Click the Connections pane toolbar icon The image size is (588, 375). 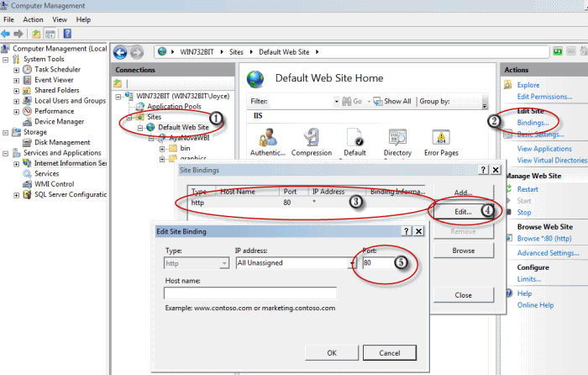point(118,83)
